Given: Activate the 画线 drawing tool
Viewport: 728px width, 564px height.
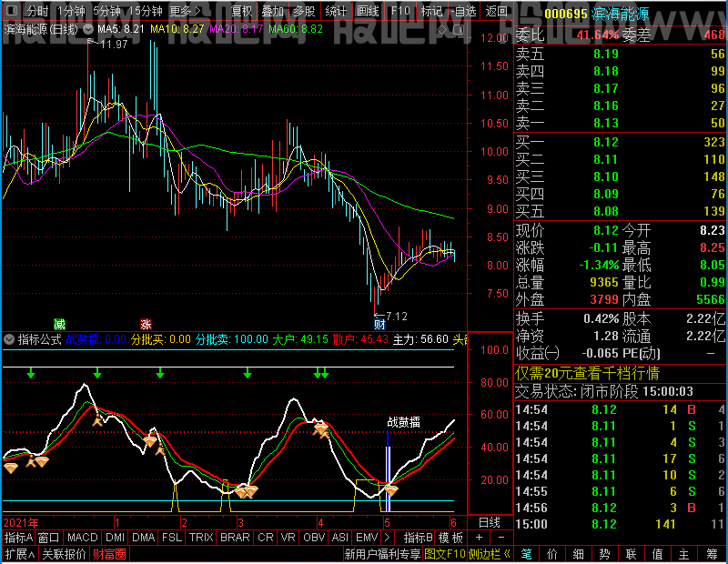Looking at the screenshot, I should (368, 11).
